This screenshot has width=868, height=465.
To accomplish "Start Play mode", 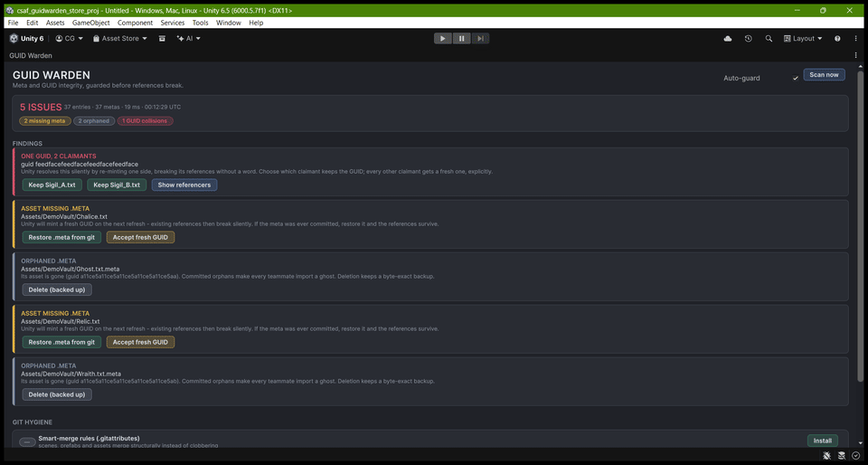I will (x=442, y=38).
